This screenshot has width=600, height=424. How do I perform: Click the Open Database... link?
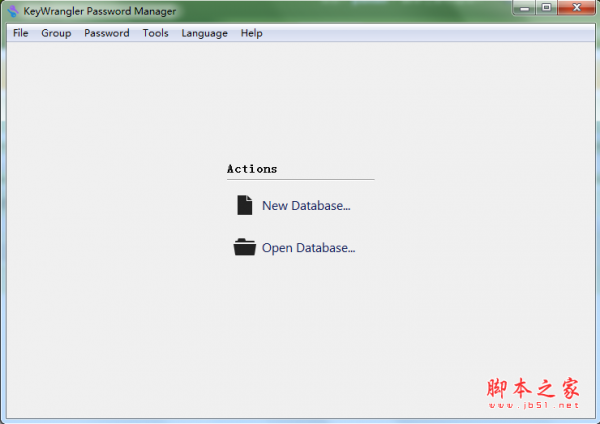pos(308,248)
